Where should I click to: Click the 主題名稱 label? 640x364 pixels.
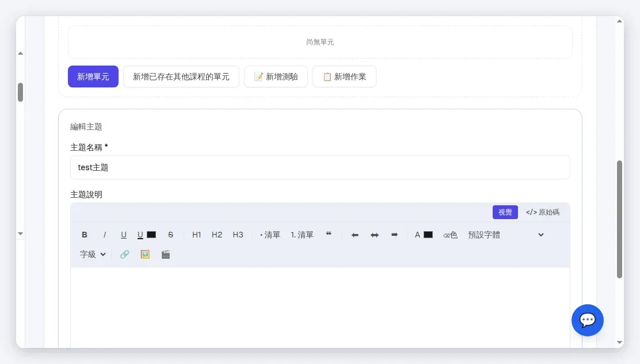(89, 148)
